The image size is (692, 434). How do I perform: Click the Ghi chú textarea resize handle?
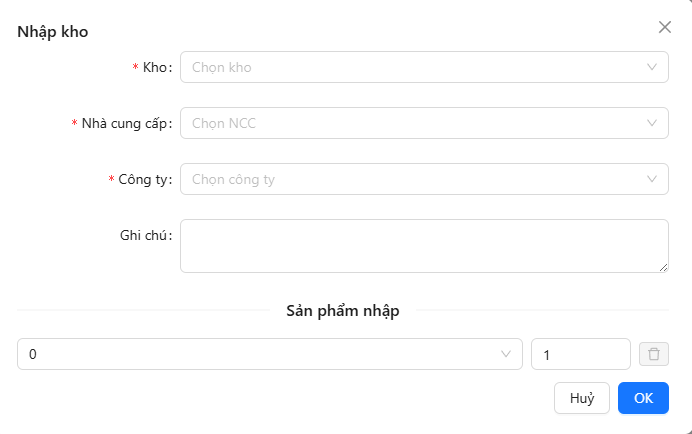pos(663,267)
